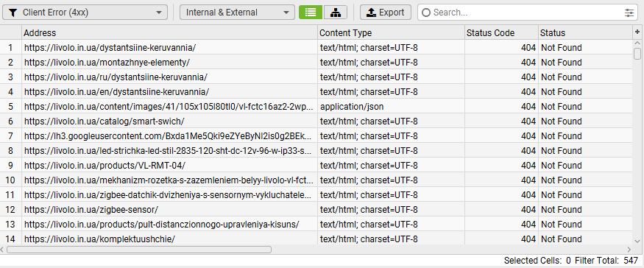Switch to list view mode
Viewport: 644px width, 268px height.
coord(311,13)
